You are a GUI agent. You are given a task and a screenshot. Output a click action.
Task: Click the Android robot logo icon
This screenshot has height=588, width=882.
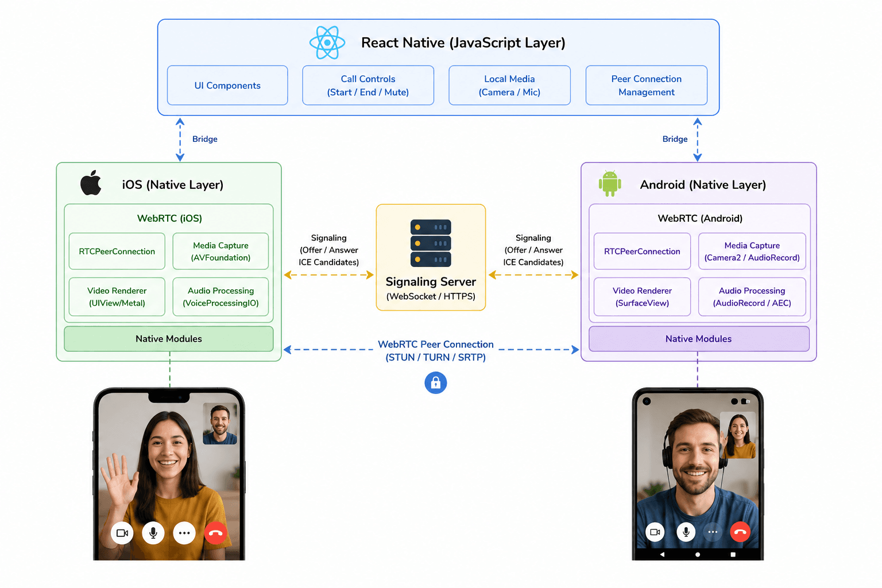(x=610, y=183)
